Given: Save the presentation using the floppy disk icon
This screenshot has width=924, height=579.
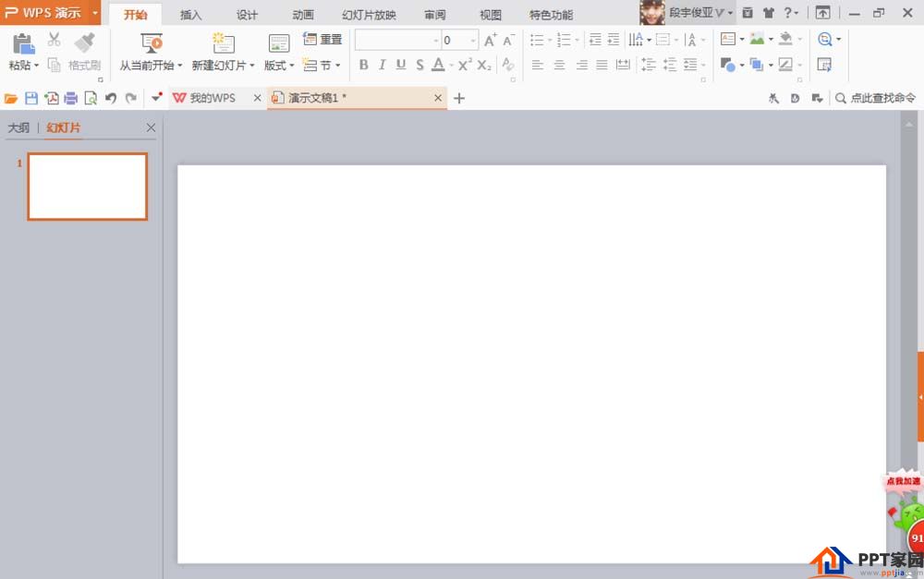Looking at the screenshot, I should (x=31, y=98).
